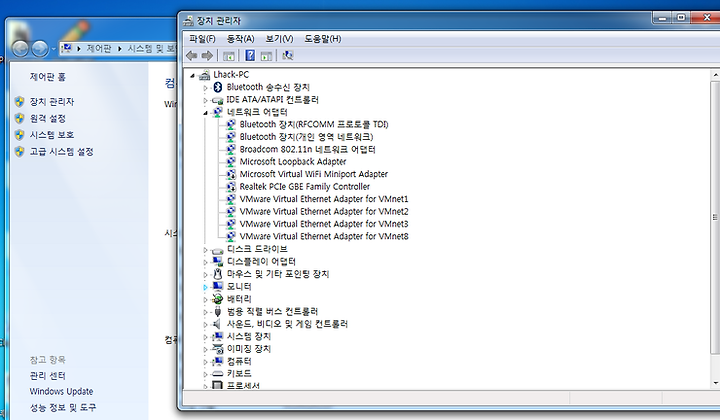Collapse the 네트워크 어댑터 node
The image size is (720, 420).
coord(206,113)
